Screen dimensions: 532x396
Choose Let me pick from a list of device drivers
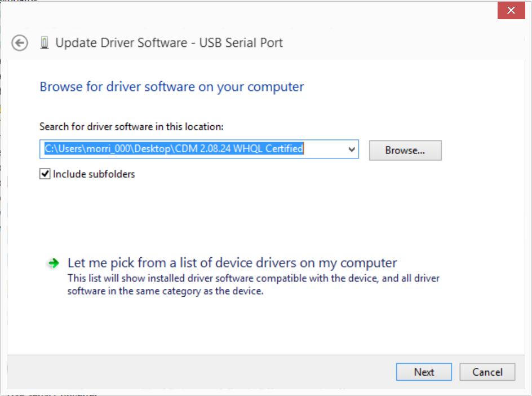tap(232, 263)
